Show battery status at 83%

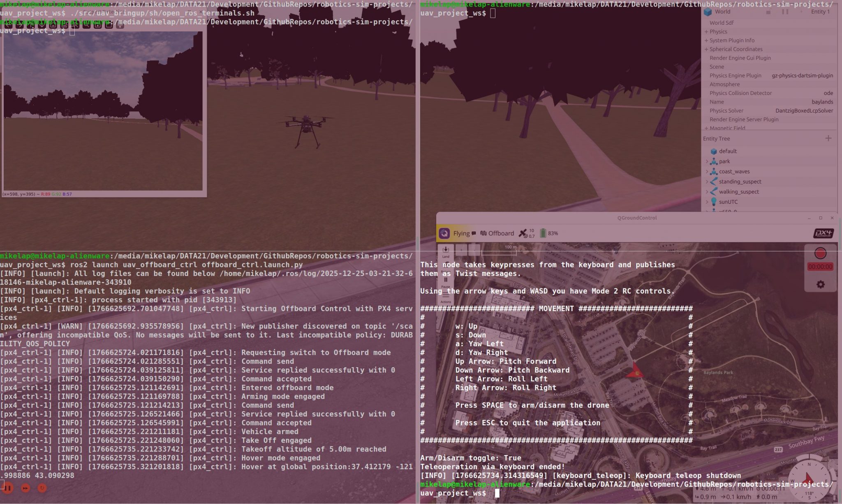(548, 233)
